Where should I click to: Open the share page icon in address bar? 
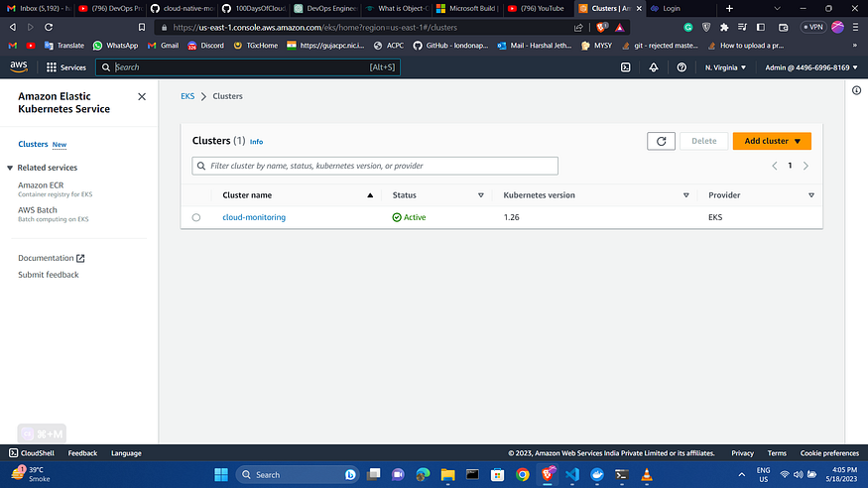click(x=578, y=27)
